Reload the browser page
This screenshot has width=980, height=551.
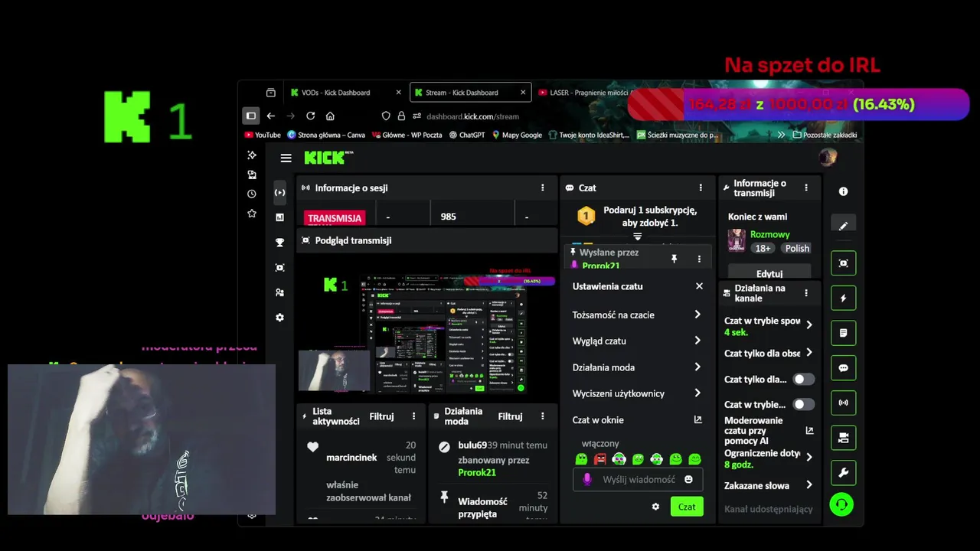310,116
